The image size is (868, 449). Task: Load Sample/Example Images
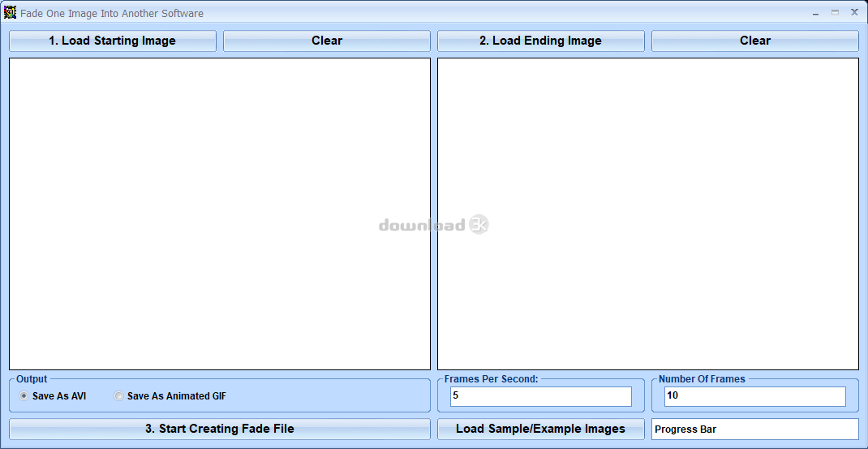541,429
